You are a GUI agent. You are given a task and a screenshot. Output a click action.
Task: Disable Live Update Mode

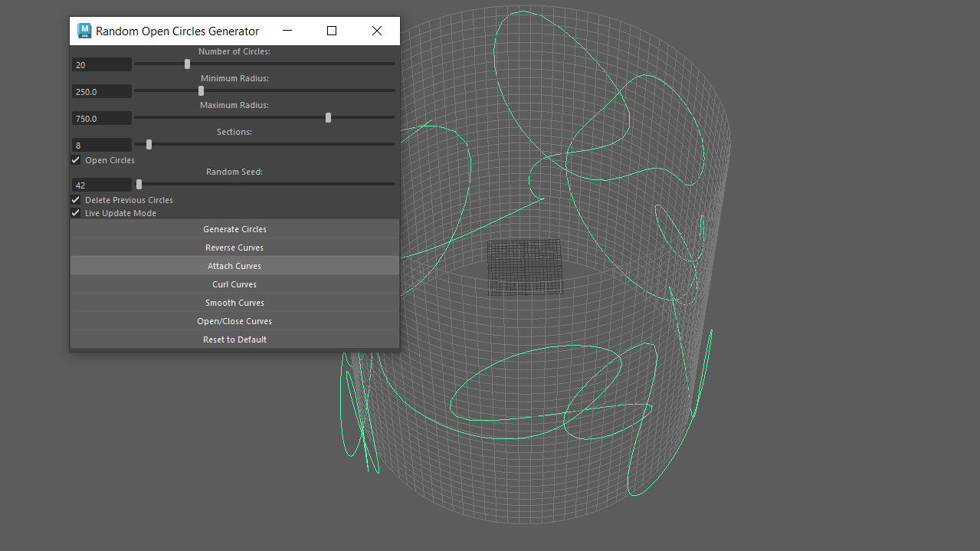pos(75,212)
